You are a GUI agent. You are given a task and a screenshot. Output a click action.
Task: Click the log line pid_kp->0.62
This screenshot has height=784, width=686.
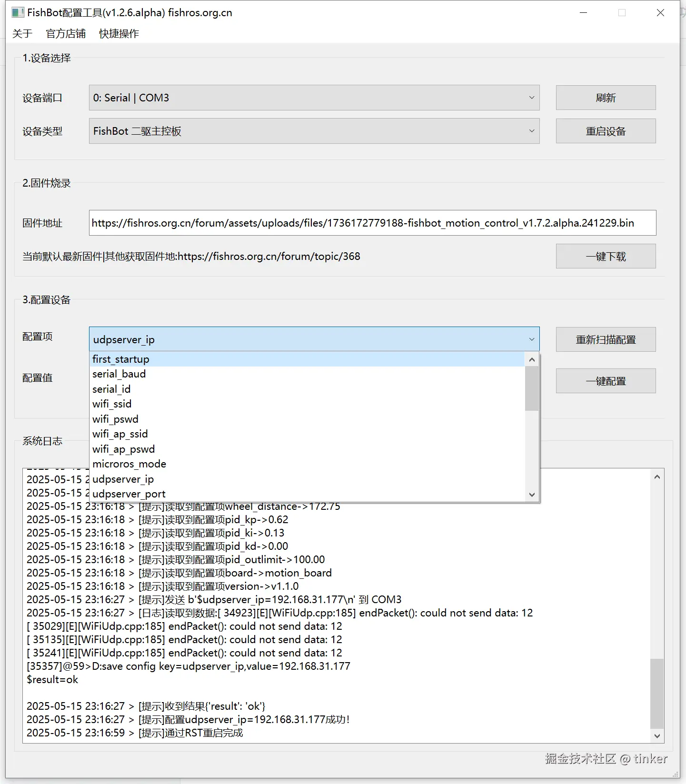[x=157, y=519]
